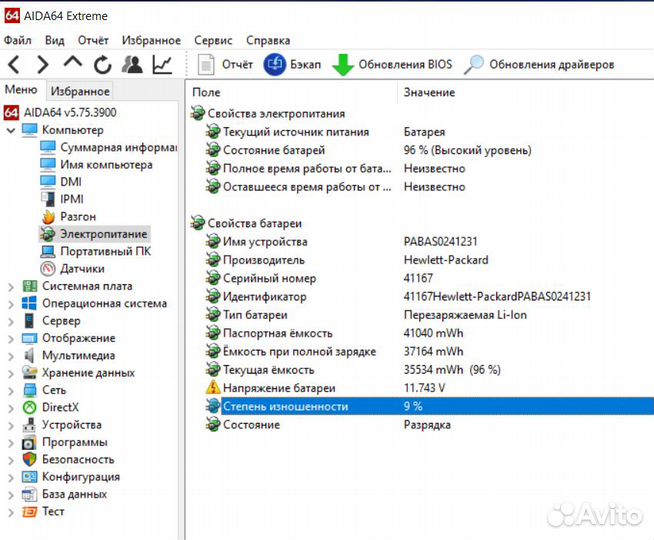Viewport: 654px width, 540px height.
Task: Open the Отчёт toolbar button
Action: click(226, 65)
